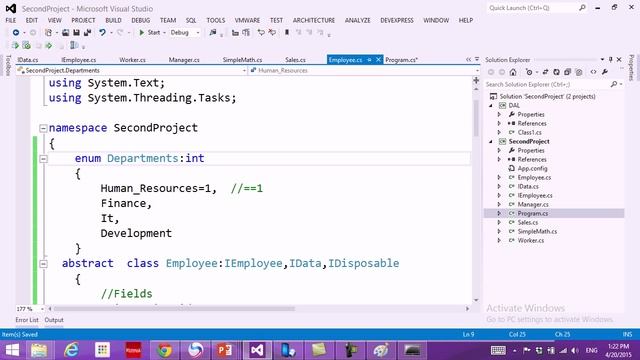640x360 pixels.
Task: Open the BUILD menu
Action: 113,20
